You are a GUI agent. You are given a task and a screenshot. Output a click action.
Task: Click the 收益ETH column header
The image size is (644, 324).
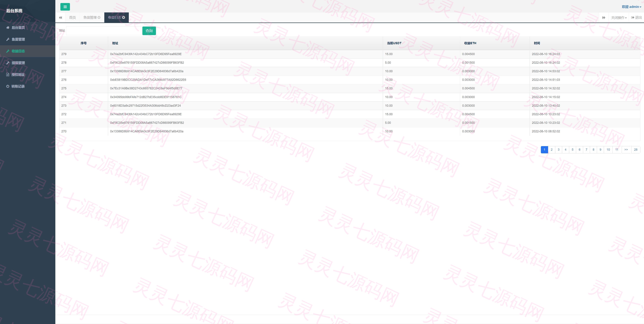coord(495,43)
